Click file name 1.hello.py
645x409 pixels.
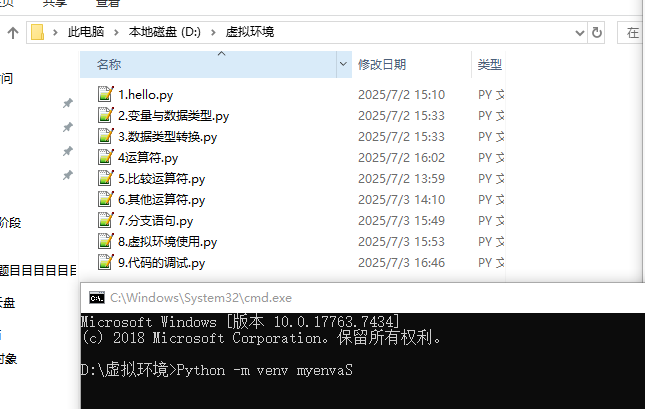point(146,95)
